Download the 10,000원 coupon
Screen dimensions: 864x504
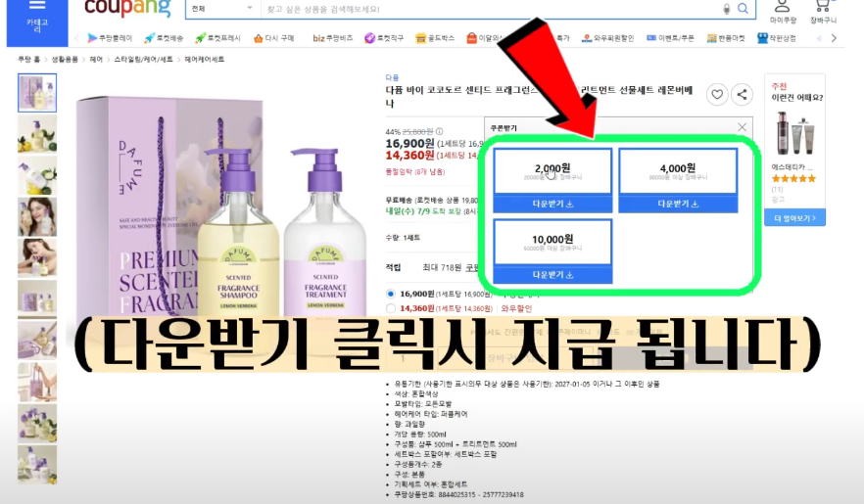[552, 275]
